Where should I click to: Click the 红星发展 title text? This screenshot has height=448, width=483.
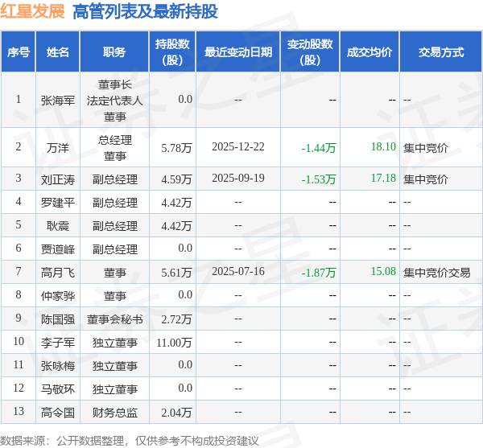pyautogui.click(x=32, y=11)
